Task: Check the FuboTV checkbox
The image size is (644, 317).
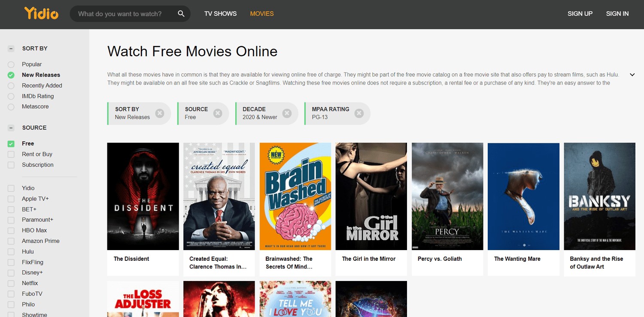Action: tap(11, 294)
